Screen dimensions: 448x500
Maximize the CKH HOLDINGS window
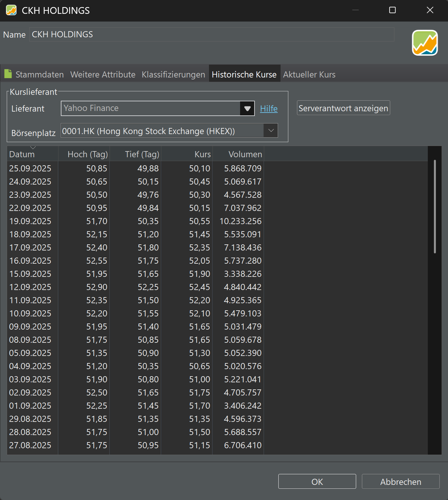click(x=392, y=10)
